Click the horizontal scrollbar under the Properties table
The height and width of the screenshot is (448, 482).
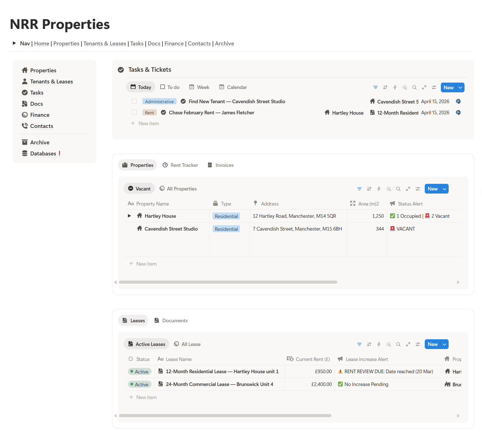[228, 282]
